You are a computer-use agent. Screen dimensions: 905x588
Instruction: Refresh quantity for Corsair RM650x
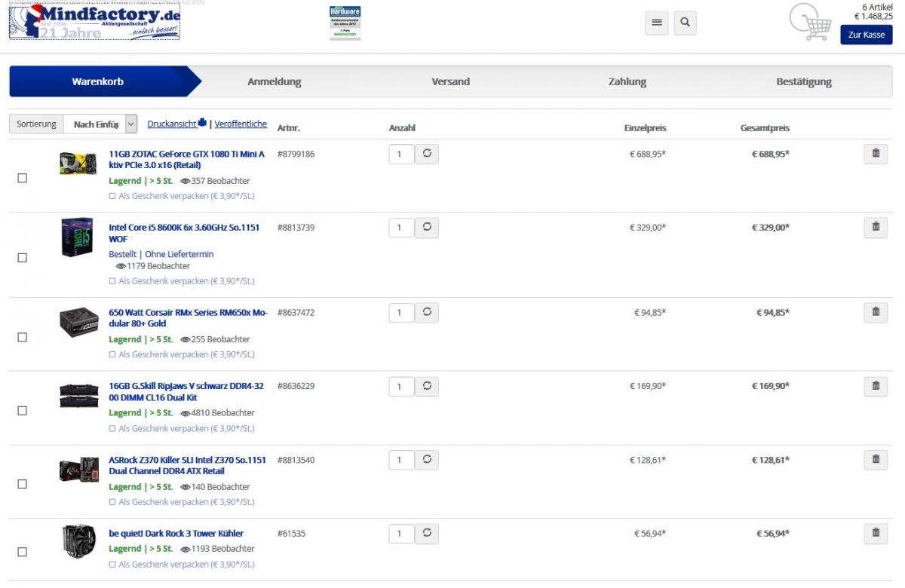[427, 312]
